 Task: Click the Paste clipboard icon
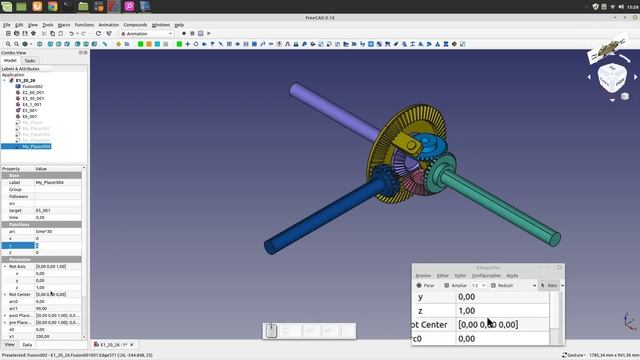click(60, 33)
